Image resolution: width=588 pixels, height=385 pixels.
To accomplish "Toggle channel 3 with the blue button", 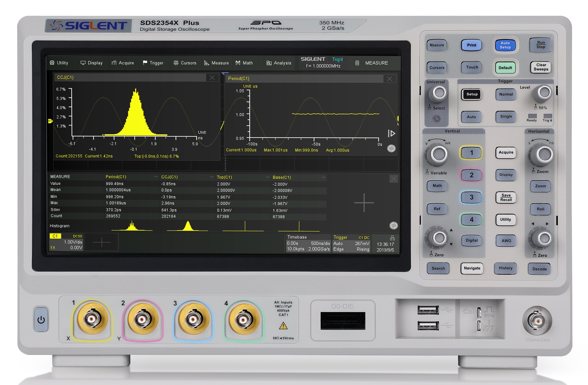I will point(471,197).
